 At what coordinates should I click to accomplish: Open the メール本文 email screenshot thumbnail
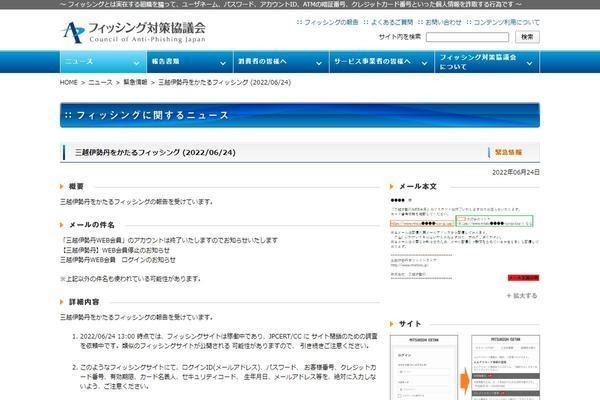465,240
